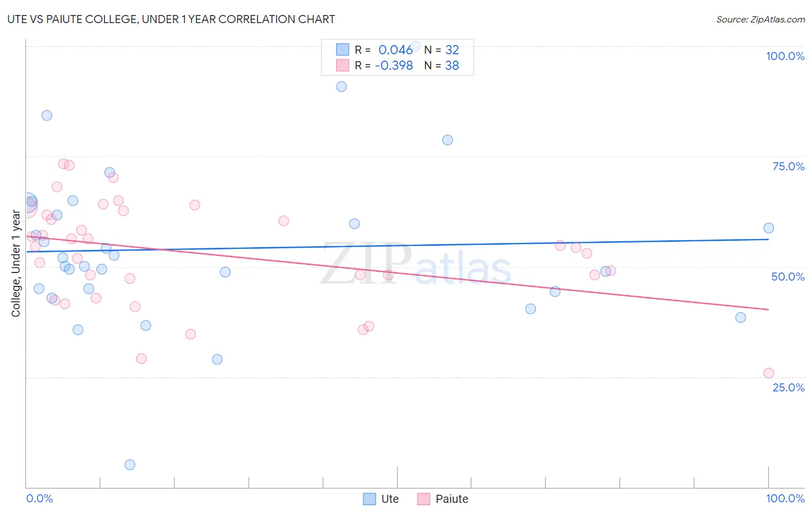Image resolution: width=812 pixels, height=515 pixels.
Task: Select the Ute legend label
Action: 390,499
